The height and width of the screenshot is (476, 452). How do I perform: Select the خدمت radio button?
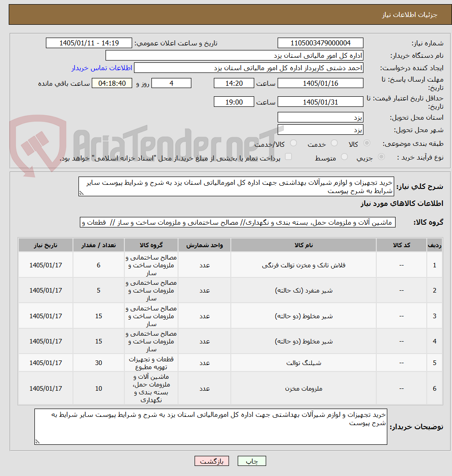(334, 143)
